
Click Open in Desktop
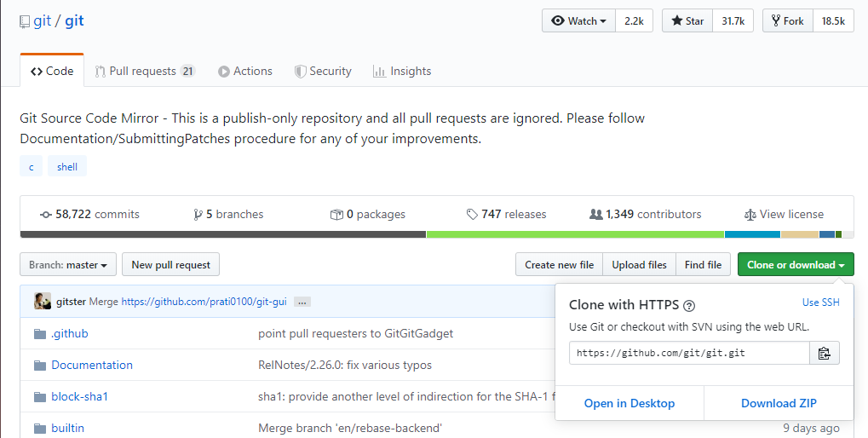pyautogui.click(x=629, y=403)
